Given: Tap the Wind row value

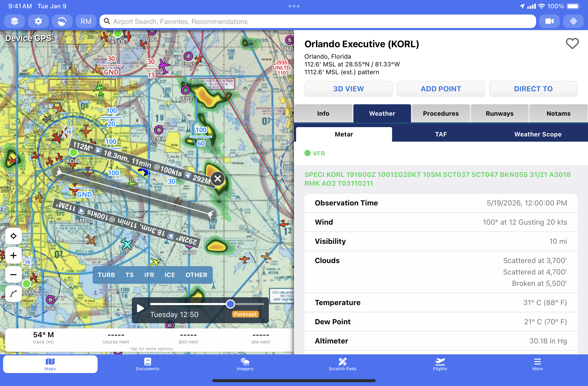Looking at the screenshot, I should click(x=525, y=222).
